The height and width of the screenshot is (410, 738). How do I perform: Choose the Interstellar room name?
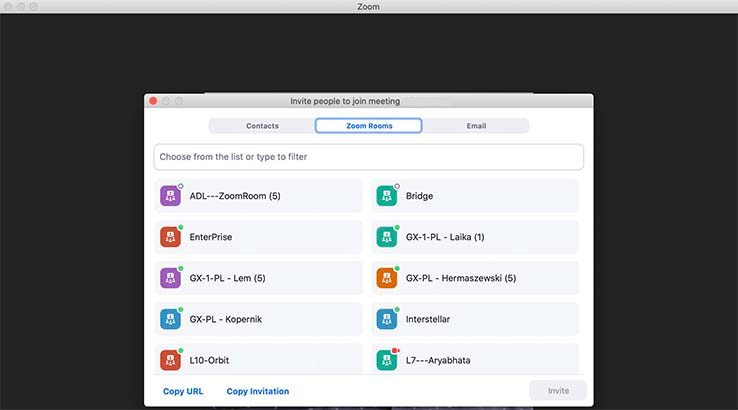coord(430,319)
